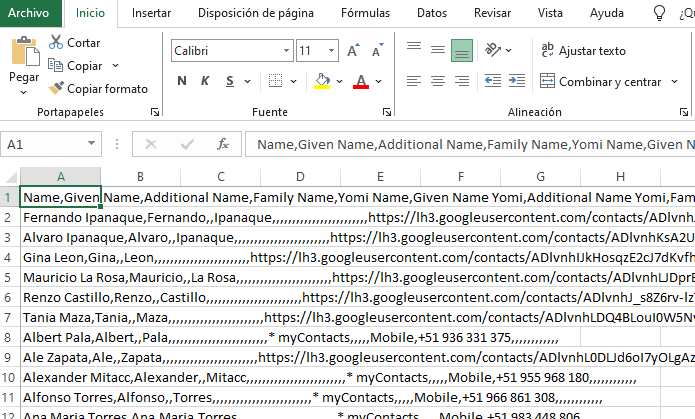Select cell with Albert Pala row
This screenshot has height=419, width=695.
point(61,337)
